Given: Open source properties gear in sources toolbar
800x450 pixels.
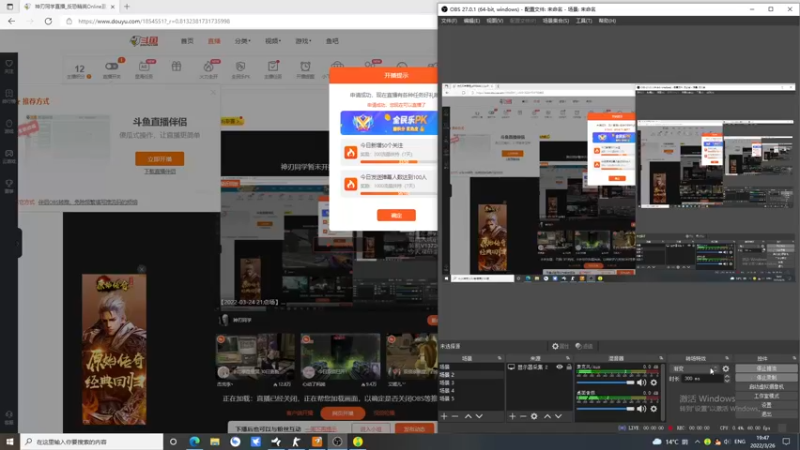Looking at the screenshot, I should point(534,416).
